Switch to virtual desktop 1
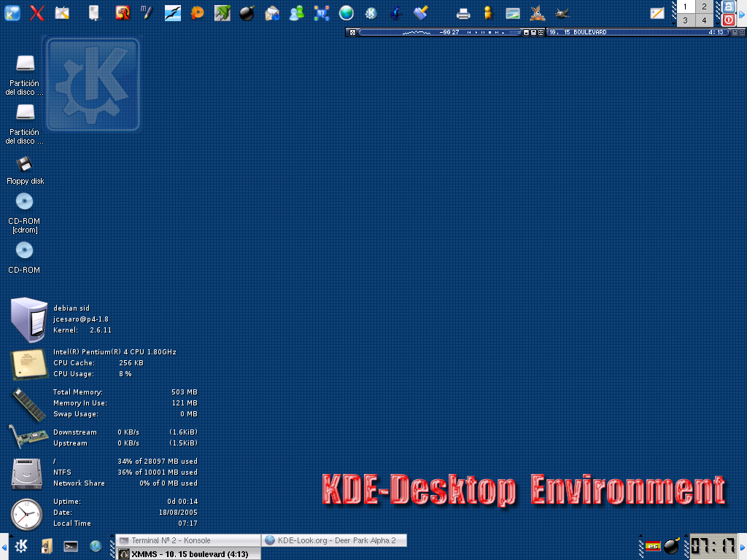Viewport: 747px width, 560px height. click(686, 7)
